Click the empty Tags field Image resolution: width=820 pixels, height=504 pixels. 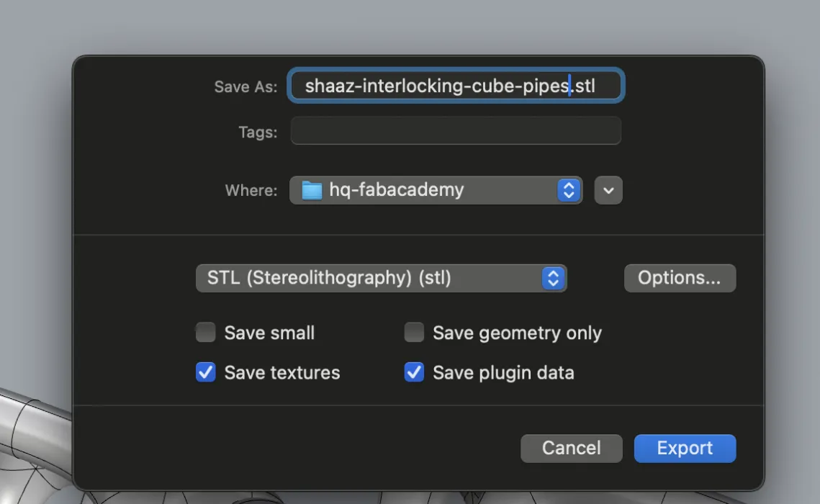pos(455,130)
